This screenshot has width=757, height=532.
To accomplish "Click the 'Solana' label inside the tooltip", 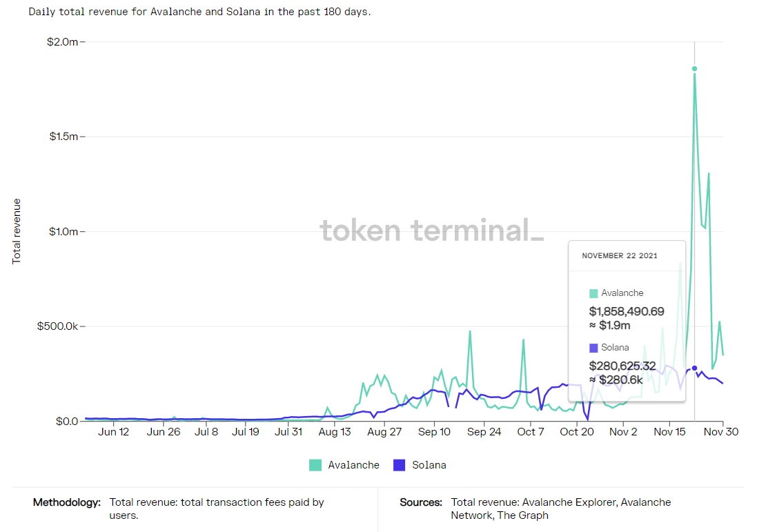I will [x=615, y=348].
